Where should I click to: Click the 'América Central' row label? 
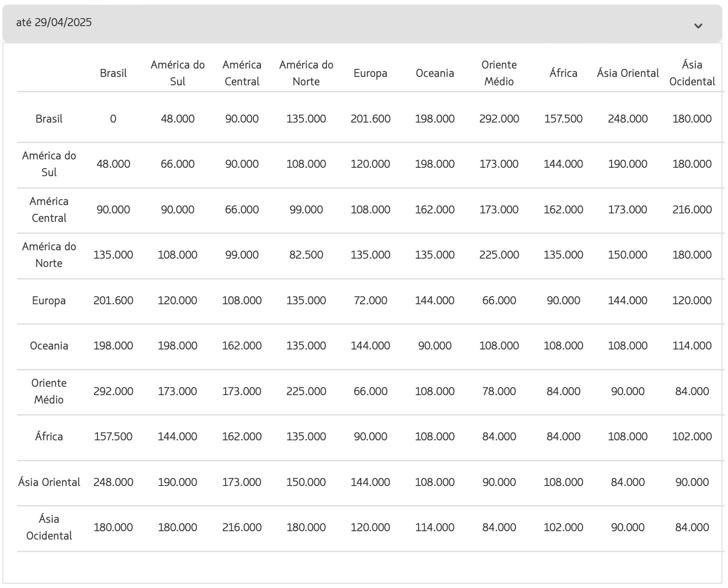tap(49, 210)
